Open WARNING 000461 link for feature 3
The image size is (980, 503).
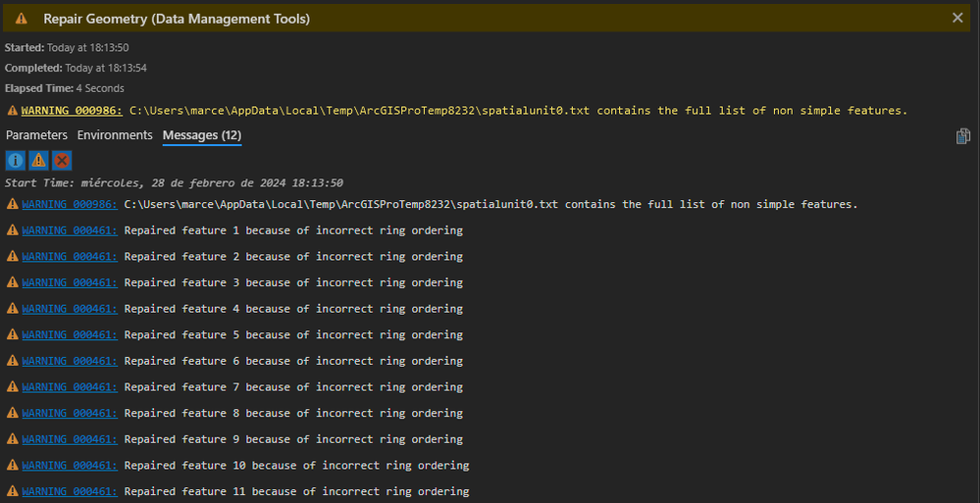69,283
